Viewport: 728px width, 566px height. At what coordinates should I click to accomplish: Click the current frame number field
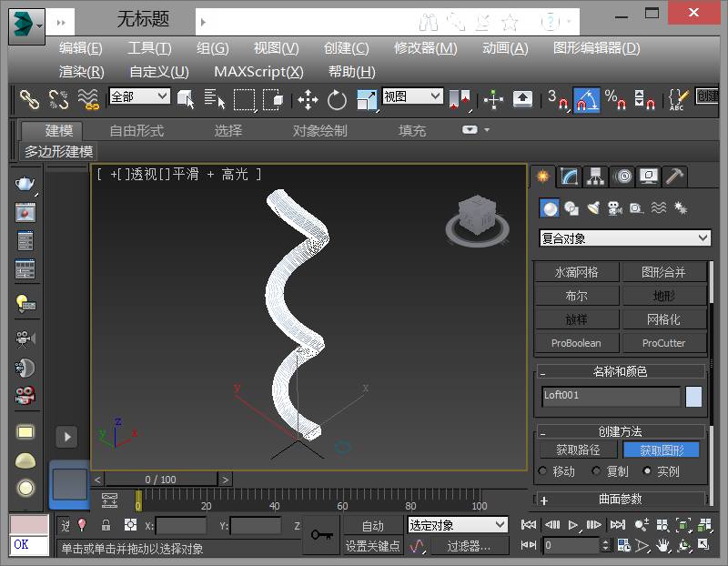(571, 545)
